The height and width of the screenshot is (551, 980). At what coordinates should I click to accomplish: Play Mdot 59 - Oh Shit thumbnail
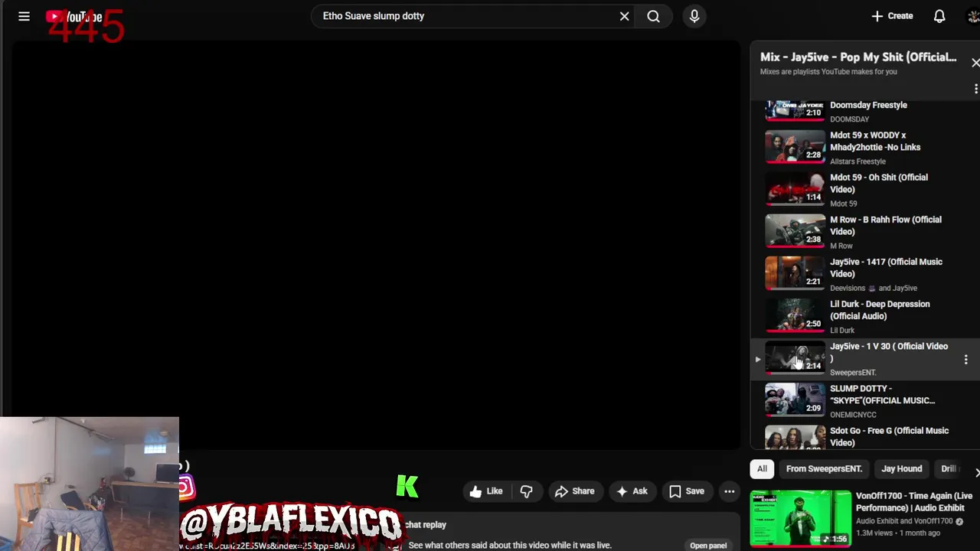(x=795, y=188)
